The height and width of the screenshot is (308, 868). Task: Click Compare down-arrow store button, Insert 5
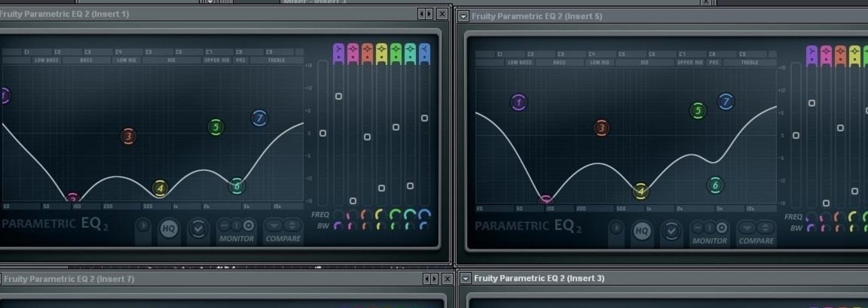[x=747, y=227]
